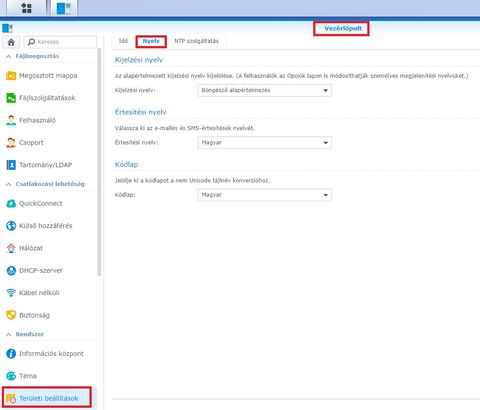Select the DHCP-szerver label
This screenshot has height=410, width=480.
[41, 270]
